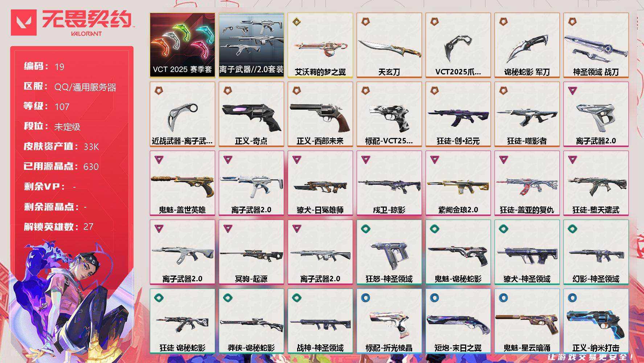Select the 短炮-末日之翼 shotgun card
The width and height of the screenshot is (644, 363).
point(458,321)
